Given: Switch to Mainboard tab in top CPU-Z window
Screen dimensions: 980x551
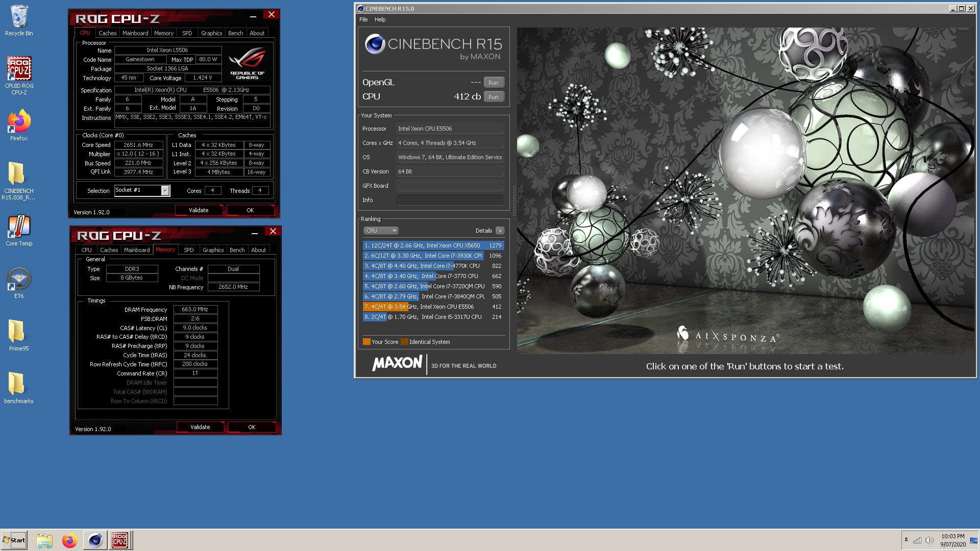Looking at the screenshot, I should [x=136, y=33].
